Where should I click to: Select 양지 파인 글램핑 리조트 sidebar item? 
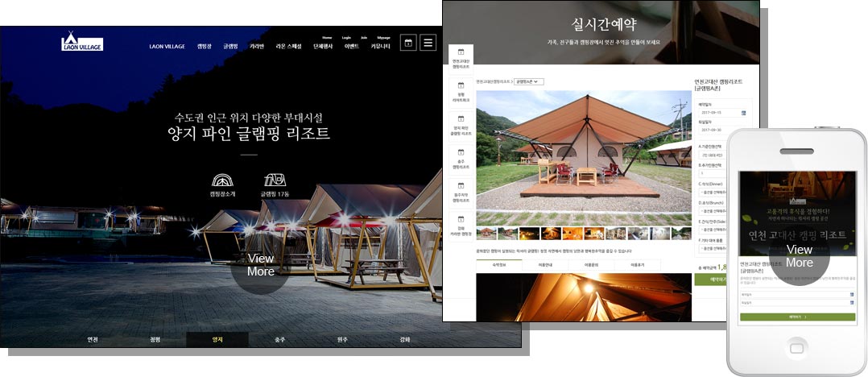(x=461, y=126)
